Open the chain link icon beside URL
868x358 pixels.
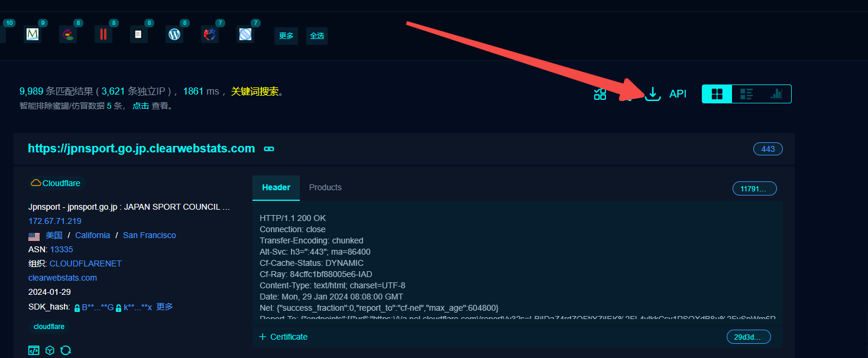269,149
